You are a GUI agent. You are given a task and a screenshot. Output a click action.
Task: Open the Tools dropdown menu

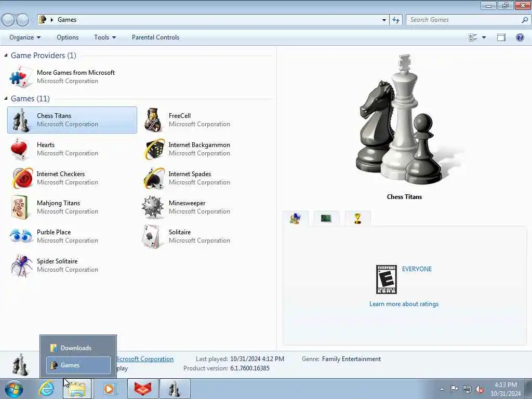click(x=105, y=37)
